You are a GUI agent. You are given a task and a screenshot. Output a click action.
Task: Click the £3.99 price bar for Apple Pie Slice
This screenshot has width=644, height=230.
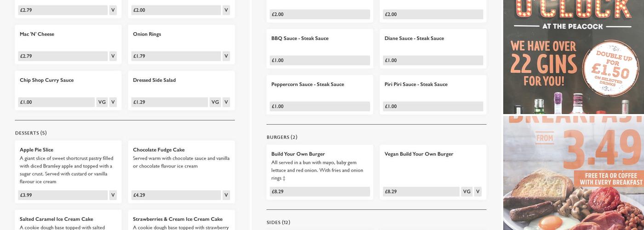click(x=63, y=195)
